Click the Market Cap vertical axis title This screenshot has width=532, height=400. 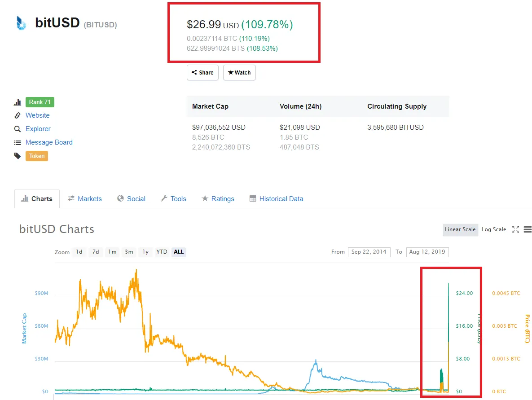pos(24,329)
